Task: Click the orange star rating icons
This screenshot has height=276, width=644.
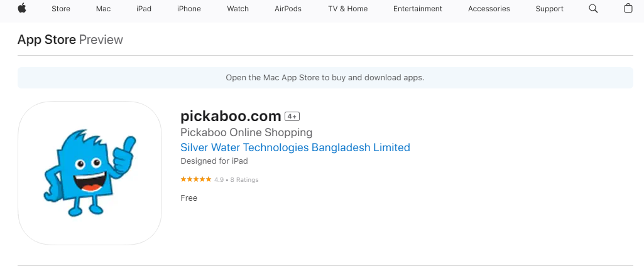Action: 195,179
